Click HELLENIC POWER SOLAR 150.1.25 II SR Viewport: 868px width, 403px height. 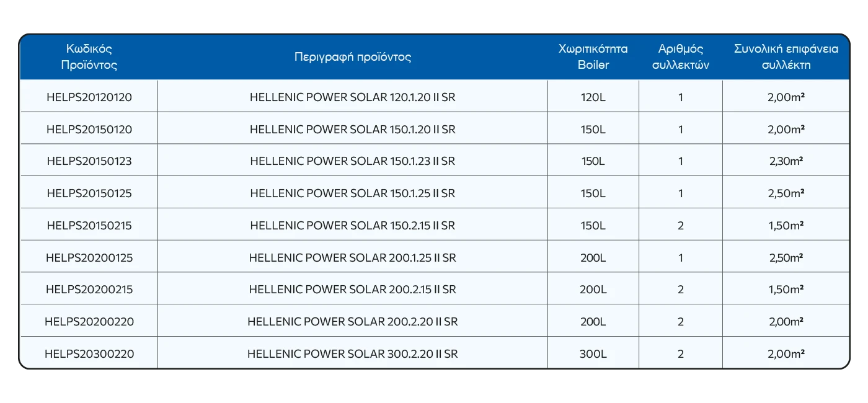(x=353, y=193)
